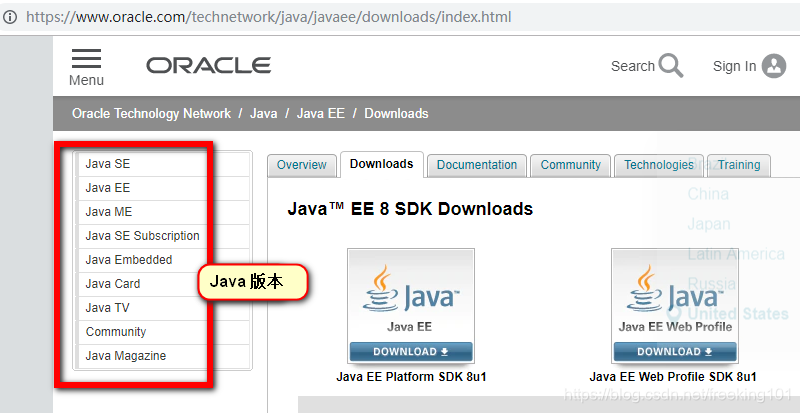
Task: Open Java EE in the sidebar
Action: click(x=163, y=188)
